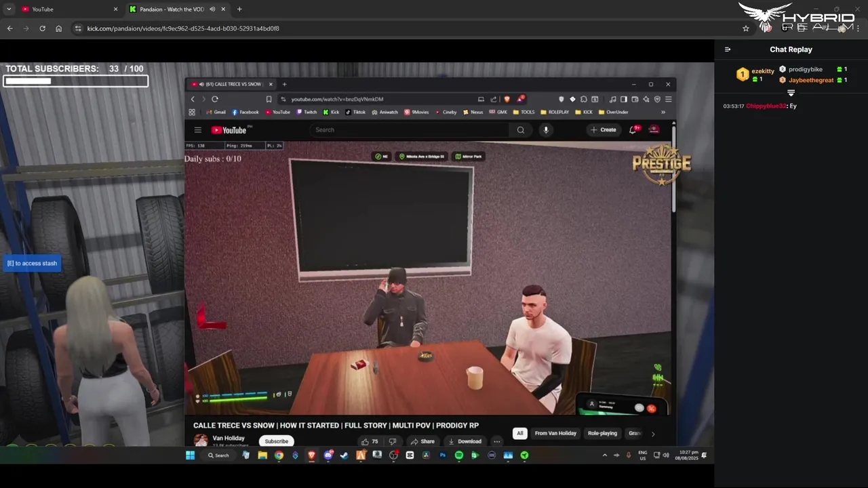
Task: Open the YouTube guide hamburger menu
Action: (198, 130)
